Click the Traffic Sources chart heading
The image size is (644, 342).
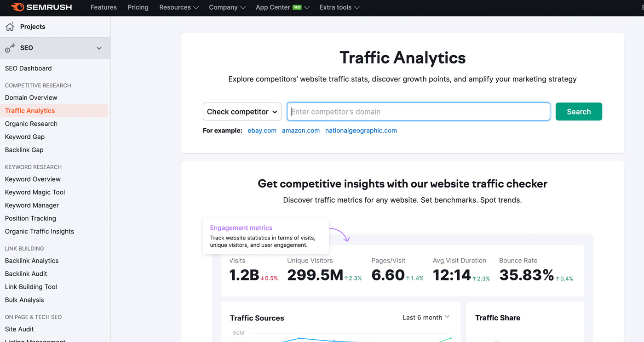tap(257, 318)
